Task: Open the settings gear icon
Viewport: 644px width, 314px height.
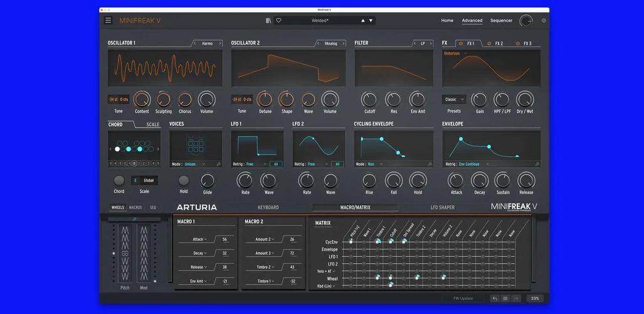Action: pos(544,20)
